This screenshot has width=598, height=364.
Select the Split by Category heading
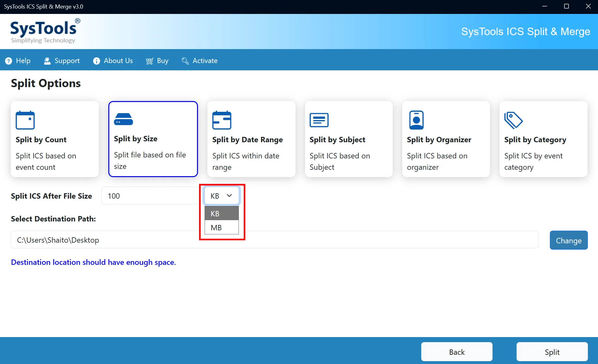[x=535, y=140]
